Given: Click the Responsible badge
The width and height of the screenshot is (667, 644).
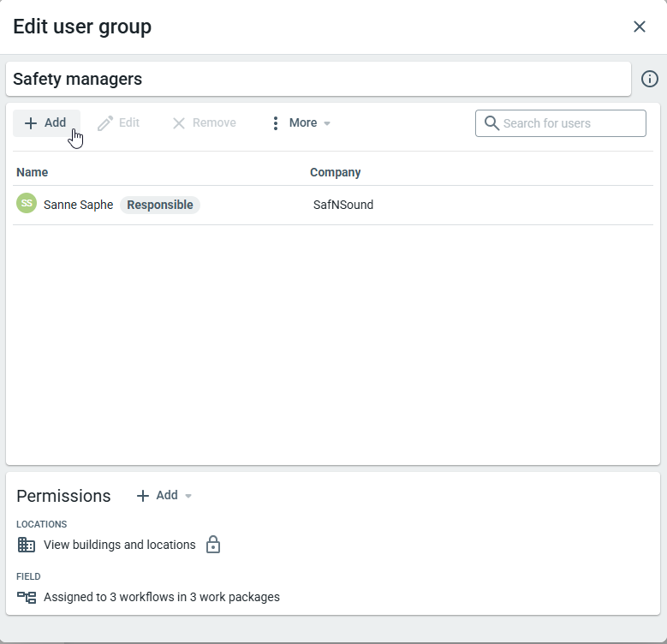Looking at the screenshot, I should coord(160,206).
